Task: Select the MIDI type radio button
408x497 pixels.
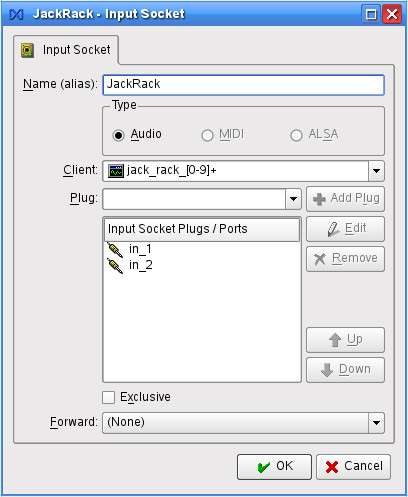Action: 207,135
